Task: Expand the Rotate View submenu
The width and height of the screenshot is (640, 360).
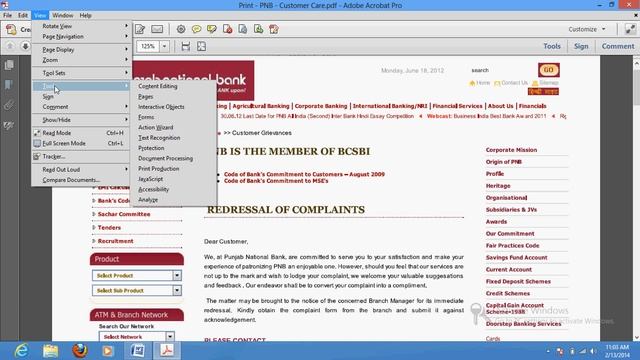Action: point(82,26)
